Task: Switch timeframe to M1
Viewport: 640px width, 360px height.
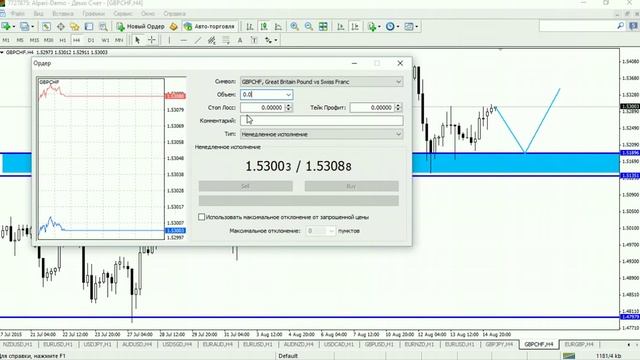Action: 6,40
